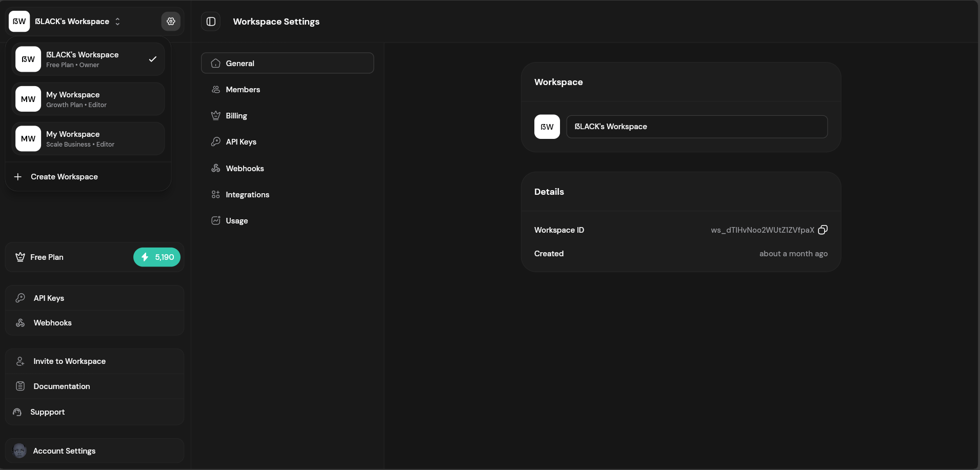This screenshot has height=470, width=980.
Task: Click the Workspace Settings page title
Action: point(276,22)
